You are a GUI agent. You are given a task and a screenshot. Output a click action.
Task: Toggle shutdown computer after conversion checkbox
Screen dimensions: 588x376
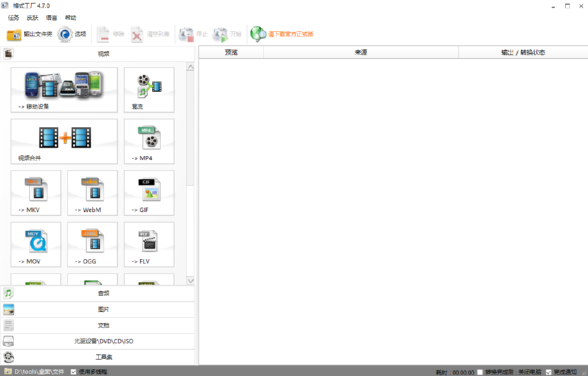[x=480, y=372]
